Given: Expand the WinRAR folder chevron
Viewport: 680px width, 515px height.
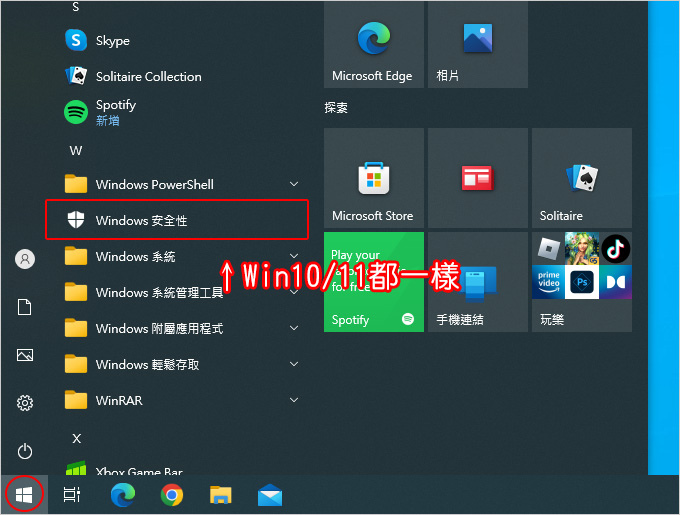Looking at the screenshot, I should point(294,400).
